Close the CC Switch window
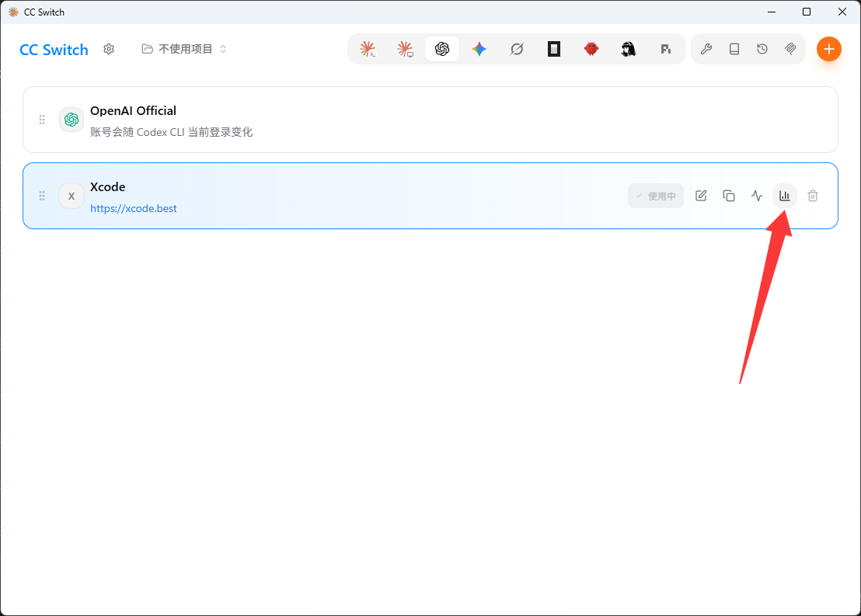Viewport: 861px width, 616px height. pos(842,12)
